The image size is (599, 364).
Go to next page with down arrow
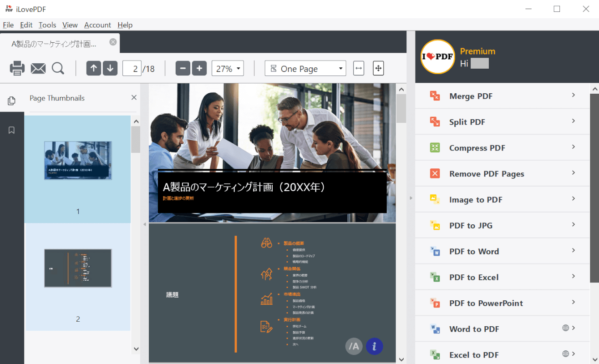tap(110, 68)
